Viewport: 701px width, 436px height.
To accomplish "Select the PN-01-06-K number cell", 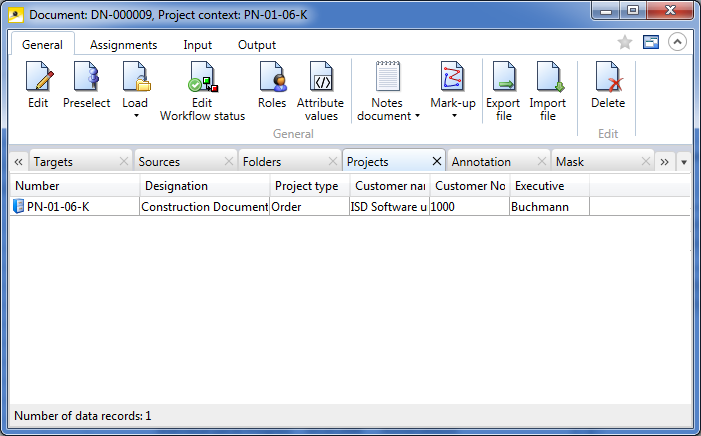I will point(75,207).
